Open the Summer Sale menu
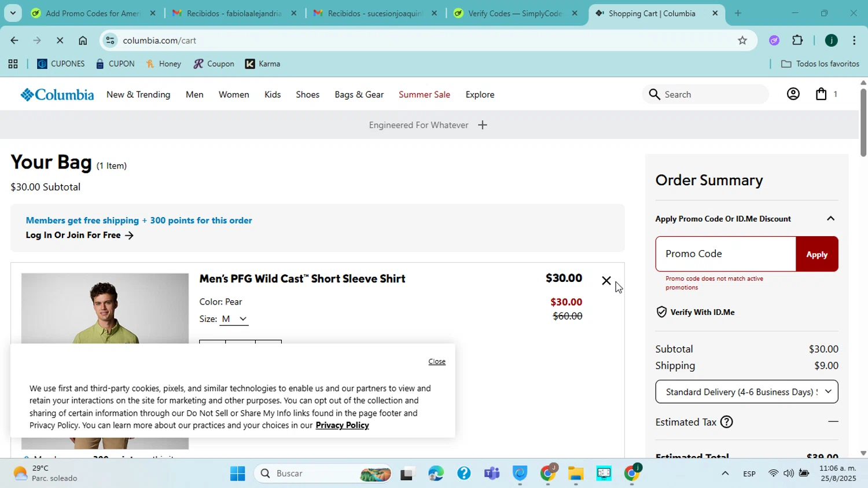The width and height of the screenshot is (868, 488). click(424, 94)
